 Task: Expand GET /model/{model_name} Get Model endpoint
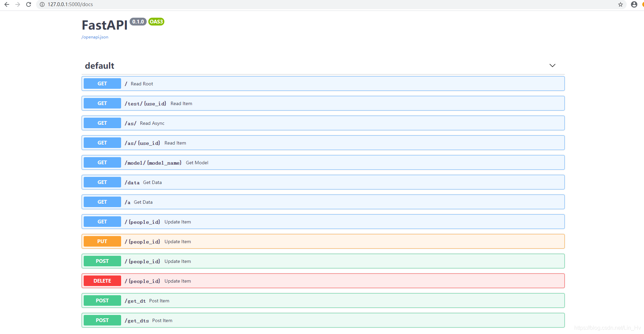pos(323,163)
